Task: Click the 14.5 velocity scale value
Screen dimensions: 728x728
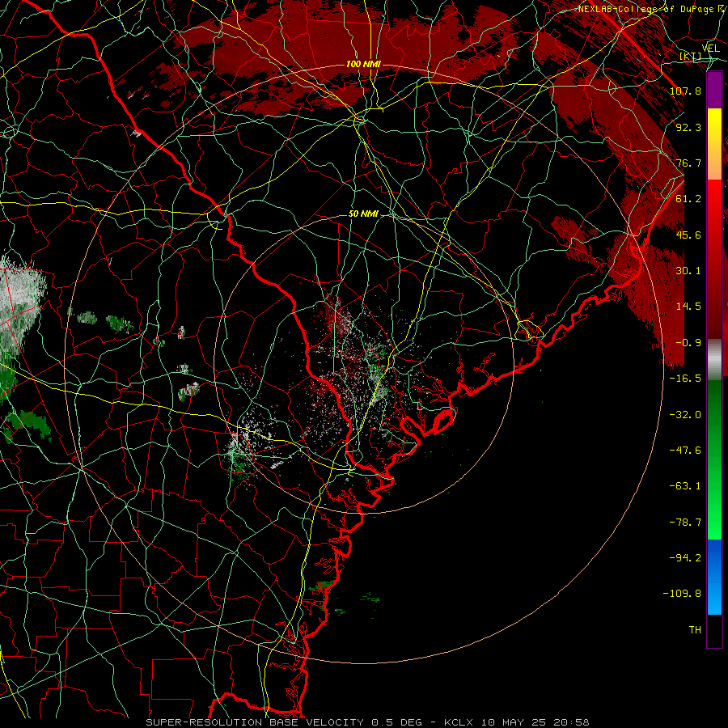Action: [688, 307]
